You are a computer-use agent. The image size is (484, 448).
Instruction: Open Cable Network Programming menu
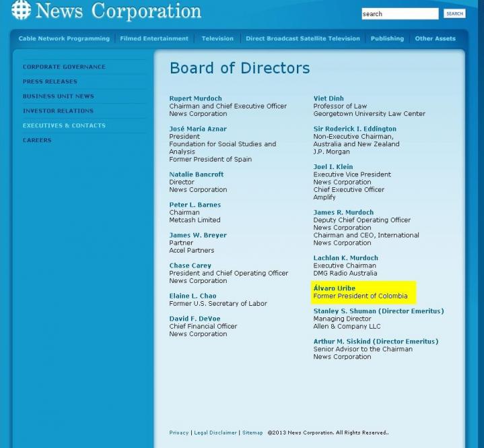(x=64, y=38)
